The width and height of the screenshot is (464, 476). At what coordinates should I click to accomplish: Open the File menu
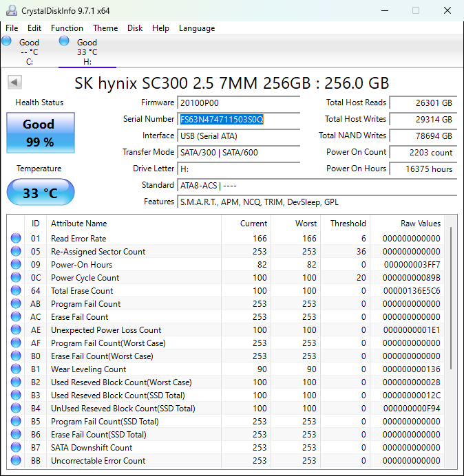(12, 28)
